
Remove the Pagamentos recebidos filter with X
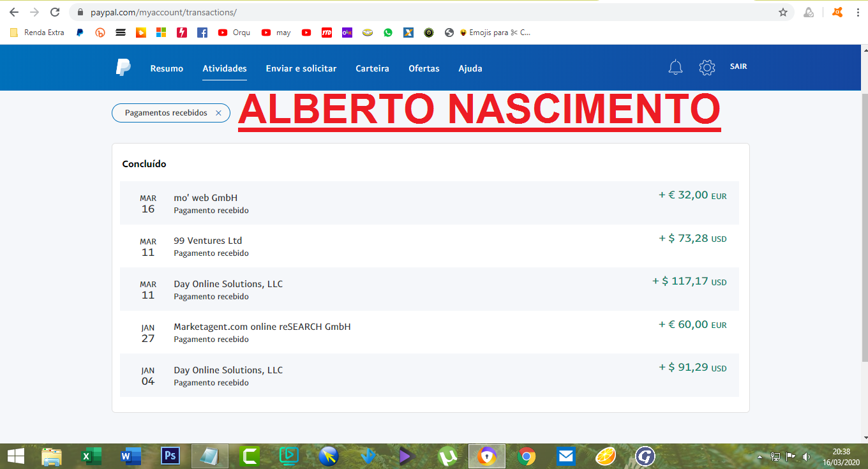pos(218,113)
